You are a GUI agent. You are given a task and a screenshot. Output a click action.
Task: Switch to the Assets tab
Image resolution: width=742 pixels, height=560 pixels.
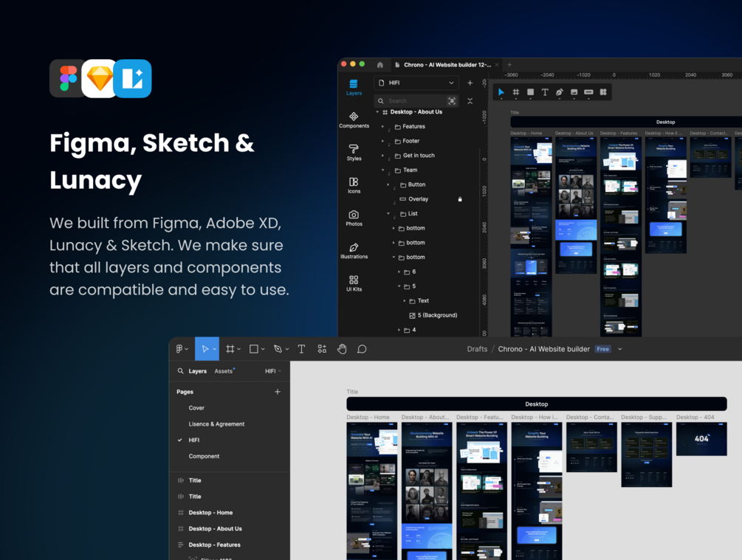[224, 371]
